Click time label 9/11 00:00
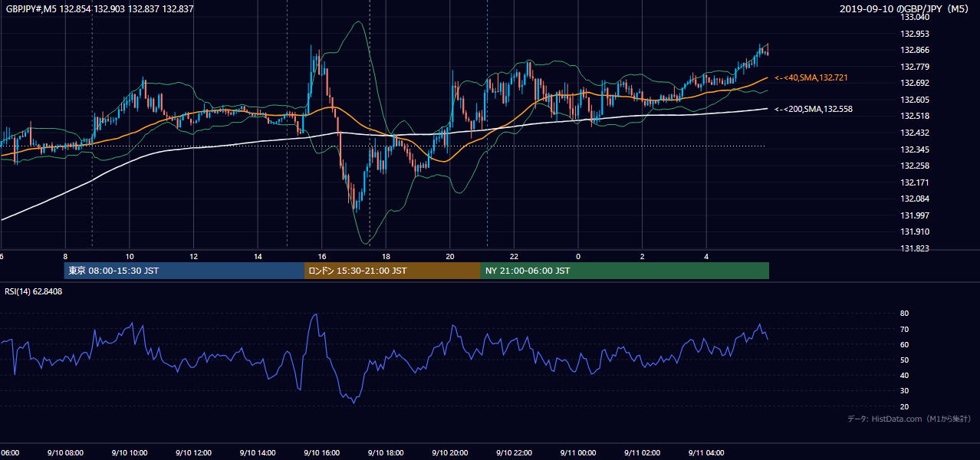 tap(578, 453)
